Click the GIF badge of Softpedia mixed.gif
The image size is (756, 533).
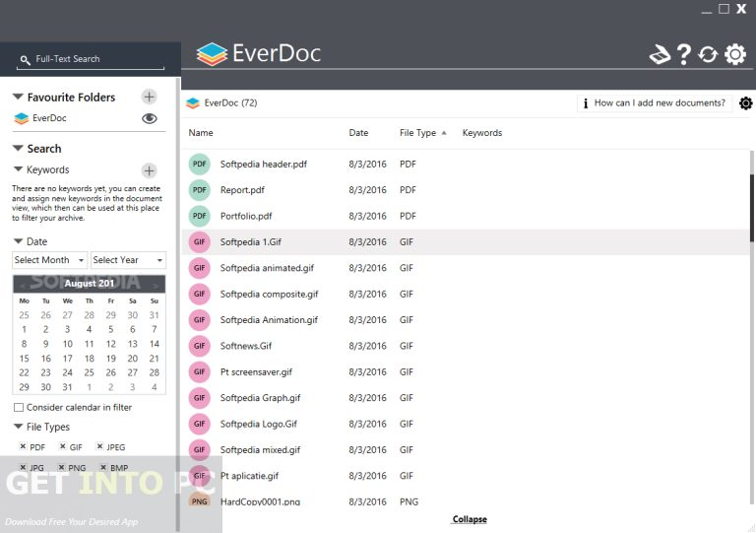pyautogui.click(x=199, y=450)
